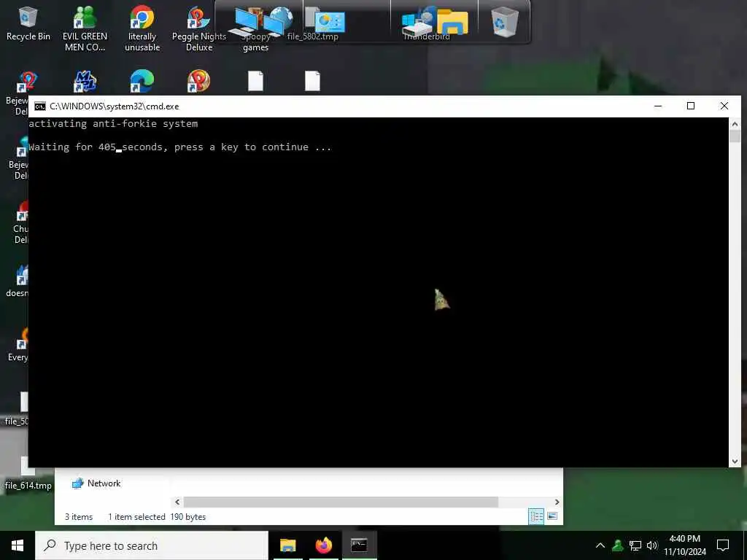The width and height of the screenshot is (747, 560).
Task: Select the EVIL GREEN MEN CO... shortcut
Action: click(x=85, y=28)
